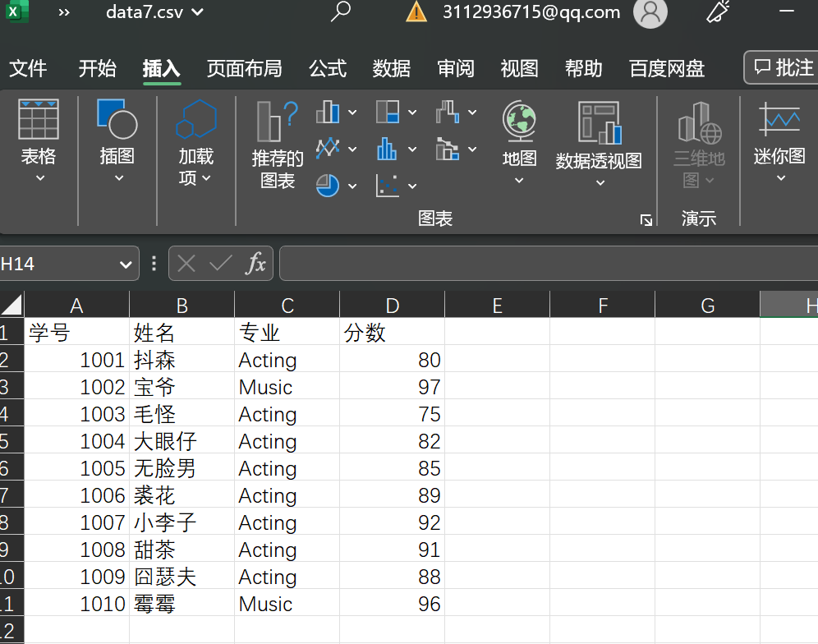
Task: Click the search magnifier icon
Action: 341,11
